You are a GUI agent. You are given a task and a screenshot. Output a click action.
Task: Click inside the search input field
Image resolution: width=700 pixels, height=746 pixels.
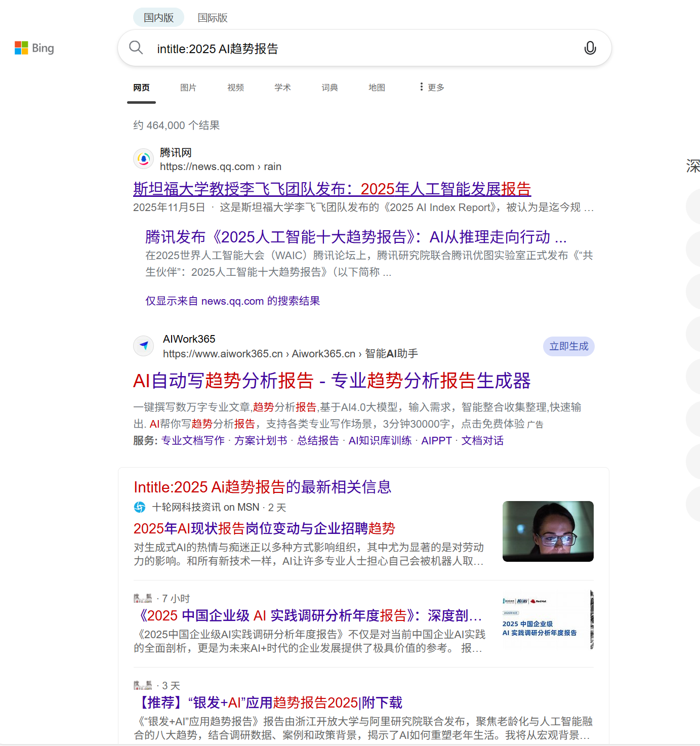[x=304, y=48]
